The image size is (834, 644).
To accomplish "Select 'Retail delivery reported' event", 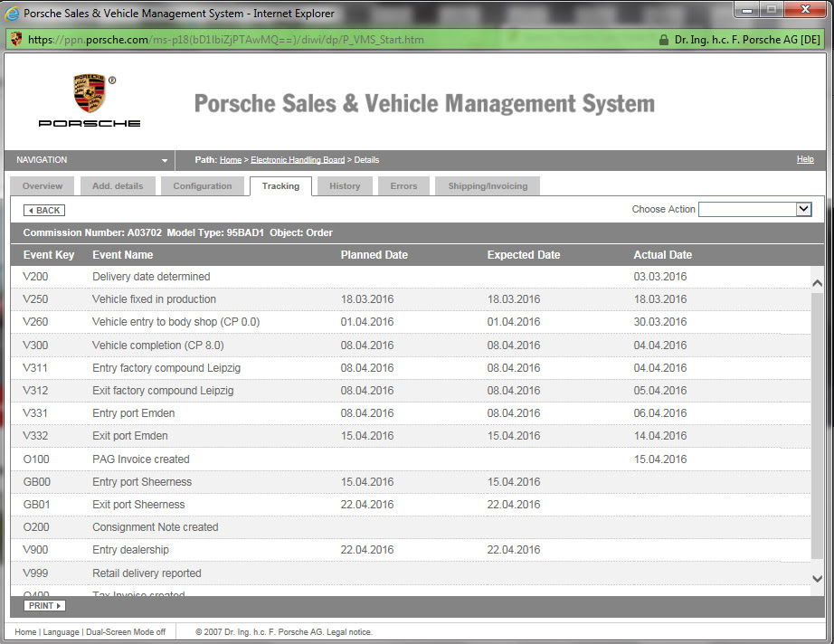I will [x=147, y=573].
